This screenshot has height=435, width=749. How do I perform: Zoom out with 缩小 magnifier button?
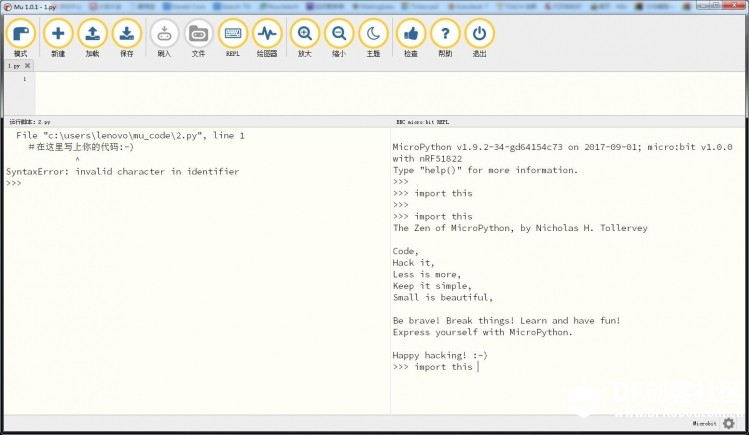339,38
